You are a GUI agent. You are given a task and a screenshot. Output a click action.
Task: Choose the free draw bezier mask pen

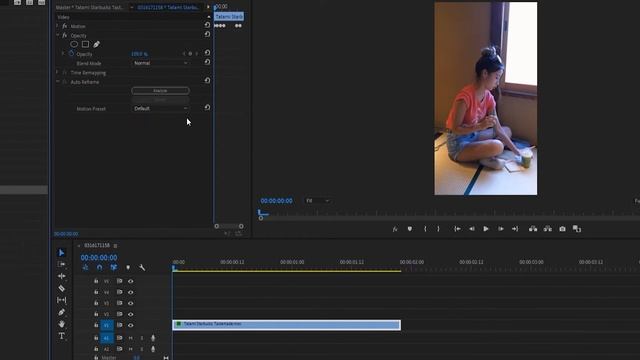96,44
